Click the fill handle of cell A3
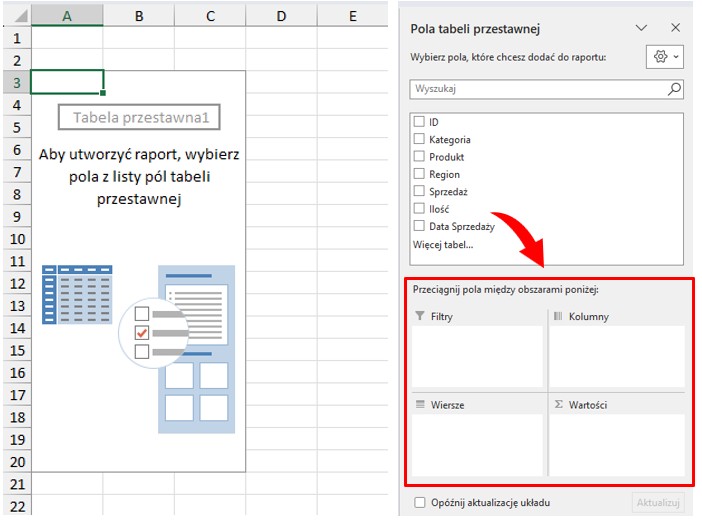 click(x=103, y=93)
